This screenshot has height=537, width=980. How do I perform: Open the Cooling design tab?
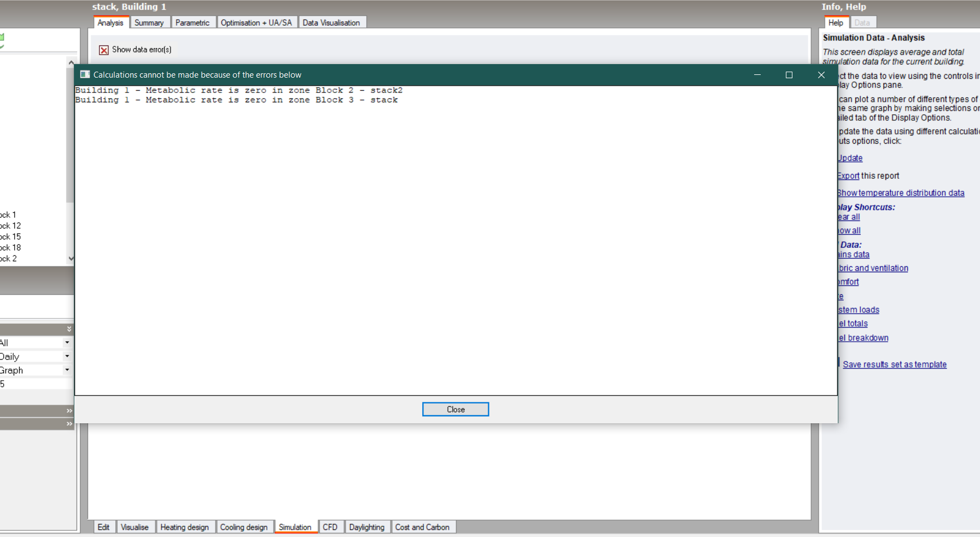click(x=244, y=527)
